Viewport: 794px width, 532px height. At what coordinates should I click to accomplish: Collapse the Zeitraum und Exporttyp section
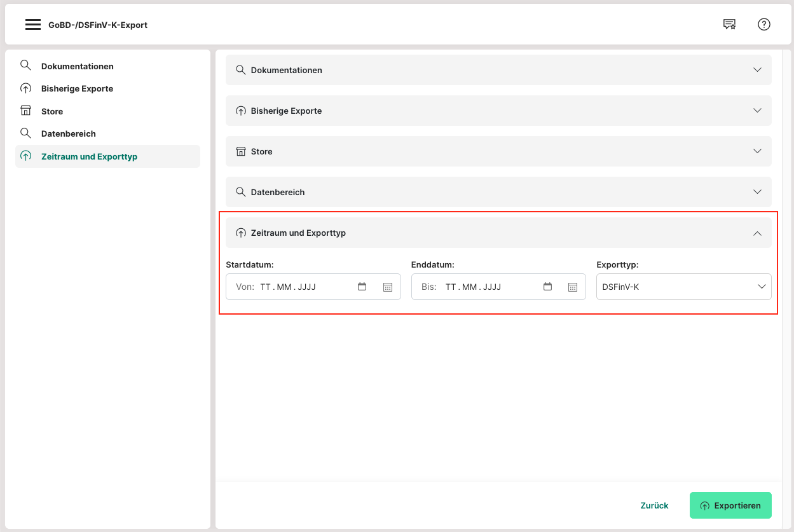[x=757, y=233]
